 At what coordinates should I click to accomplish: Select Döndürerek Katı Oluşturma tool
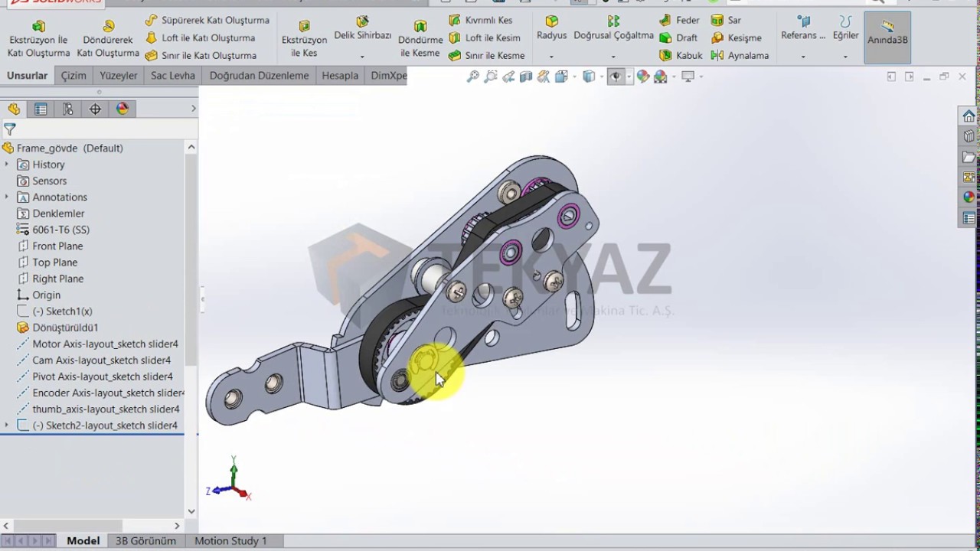(x=108, y=39)
